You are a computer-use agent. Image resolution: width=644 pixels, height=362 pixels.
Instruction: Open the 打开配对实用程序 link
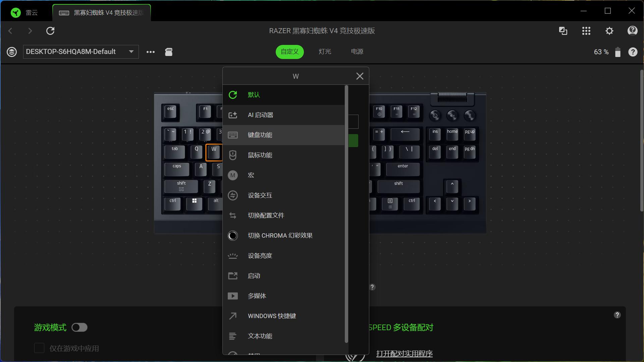(404, 354)
